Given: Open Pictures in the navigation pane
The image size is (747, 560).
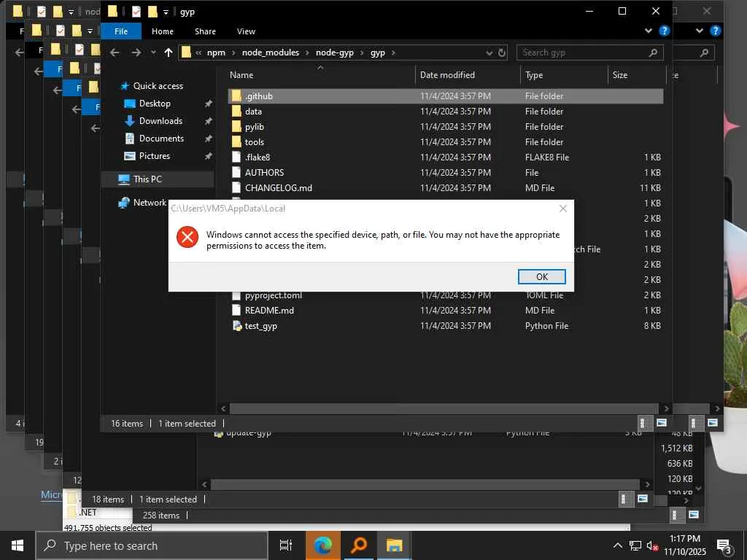Looking at the screenshot, I should [154, 156].
